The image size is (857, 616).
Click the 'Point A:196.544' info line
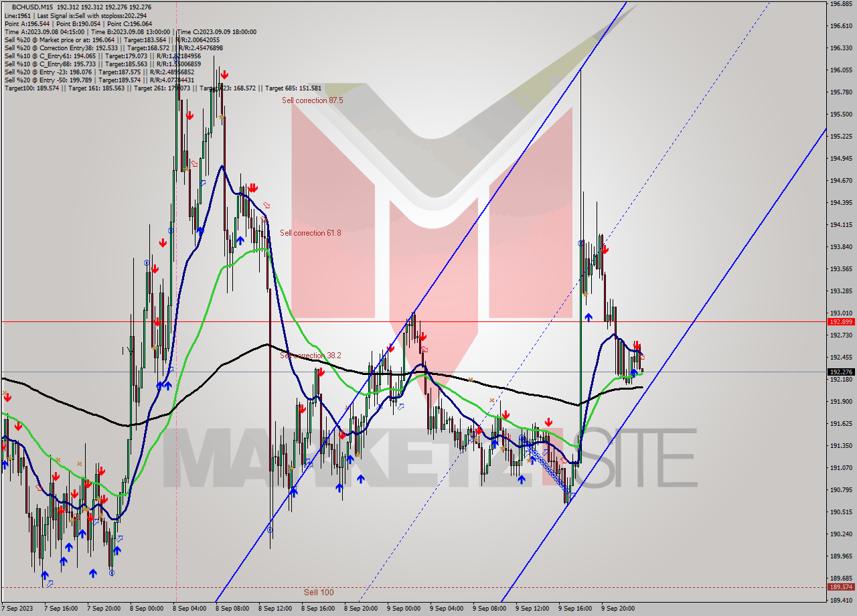78,23
